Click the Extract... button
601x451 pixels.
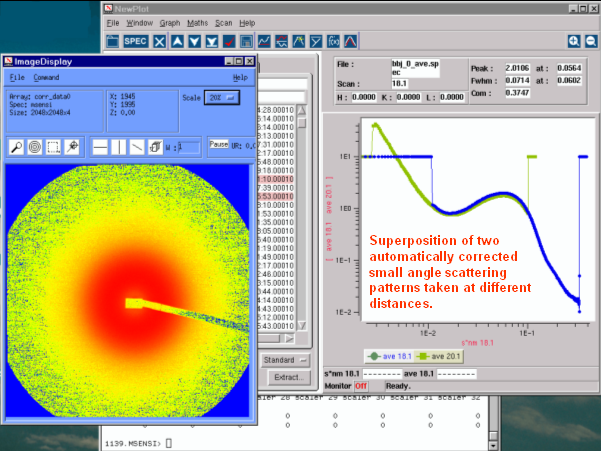point(287,377)
